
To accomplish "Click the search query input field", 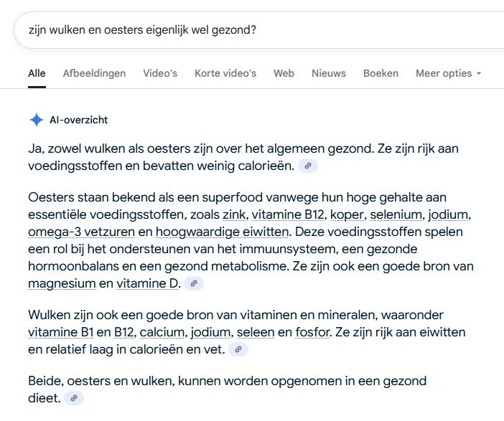I will pyautogui.click(x=251, y=29).
